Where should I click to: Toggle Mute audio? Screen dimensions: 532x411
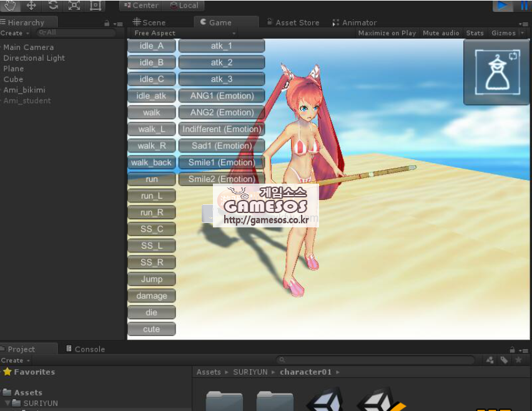[x=441, y=33]
